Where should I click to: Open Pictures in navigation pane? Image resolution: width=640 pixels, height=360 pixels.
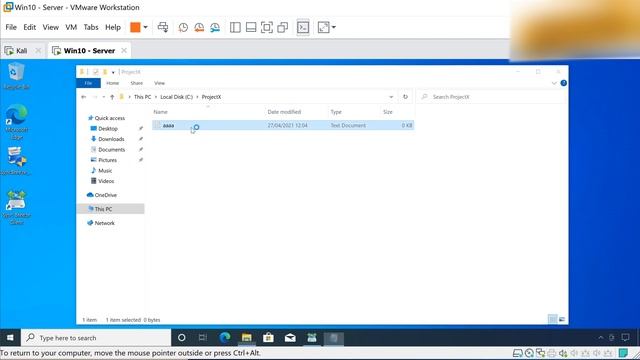[107, 160]
